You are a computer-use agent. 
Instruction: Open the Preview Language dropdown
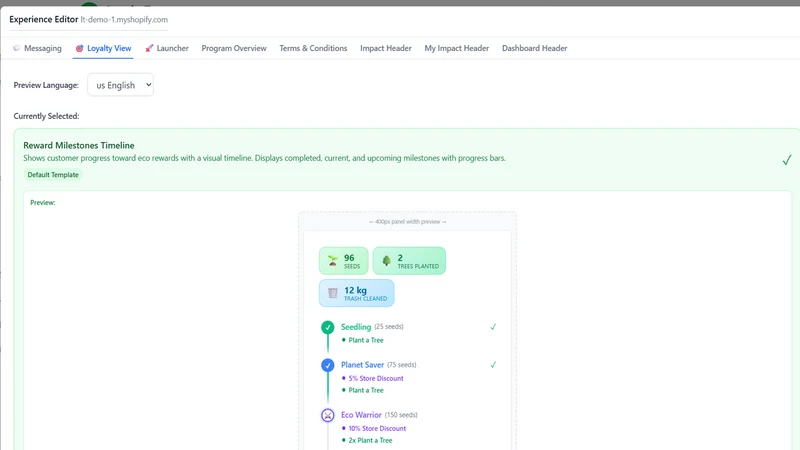tap(120, 85)
